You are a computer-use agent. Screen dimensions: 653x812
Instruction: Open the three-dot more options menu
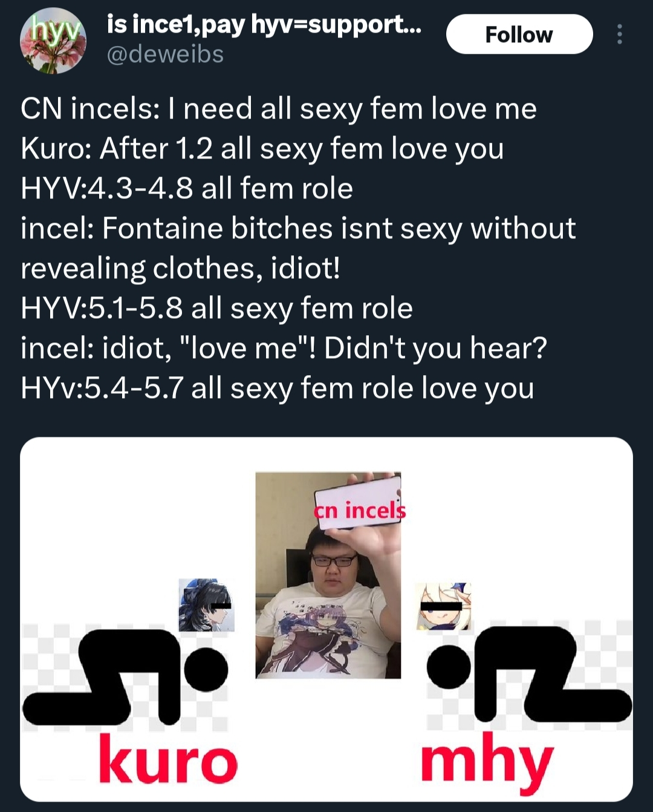pyautogui.click(x=620, y=34)
